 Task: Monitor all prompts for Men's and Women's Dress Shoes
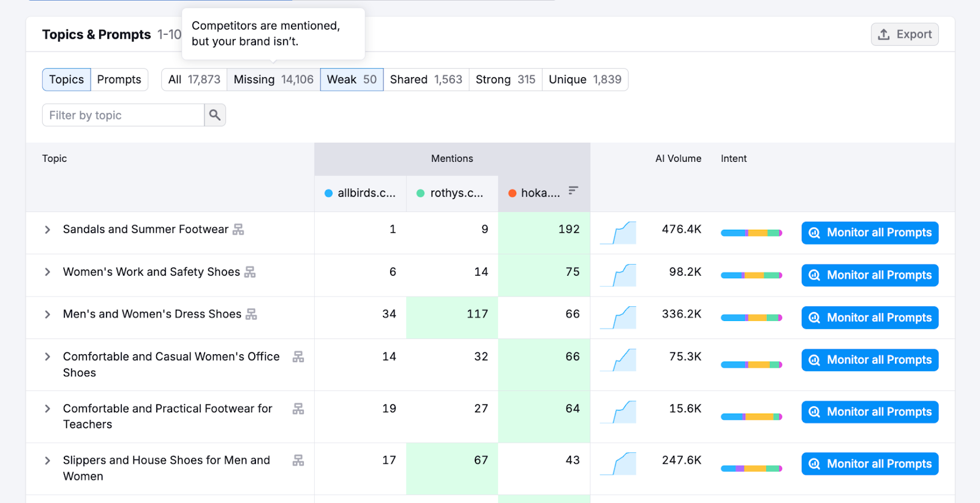[869, 318]
